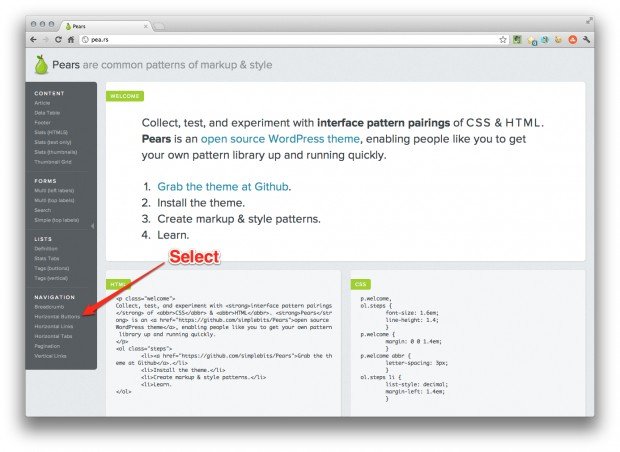Open Multi (top labels) form pattern

coord(54,200)
